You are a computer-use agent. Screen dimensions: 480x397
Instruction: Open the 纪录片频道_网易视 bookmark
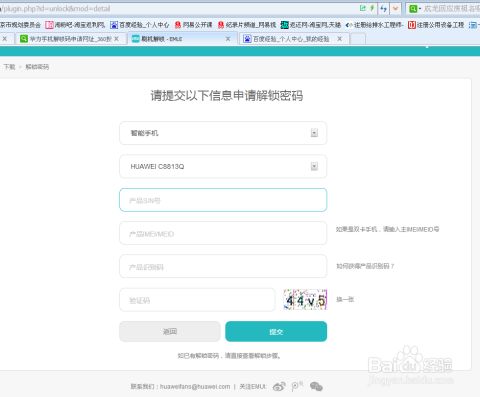tap(247, 25)
